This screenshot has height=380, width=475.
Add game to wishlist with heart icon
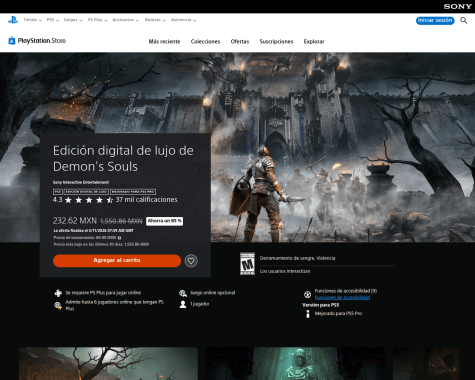[191, 261]
